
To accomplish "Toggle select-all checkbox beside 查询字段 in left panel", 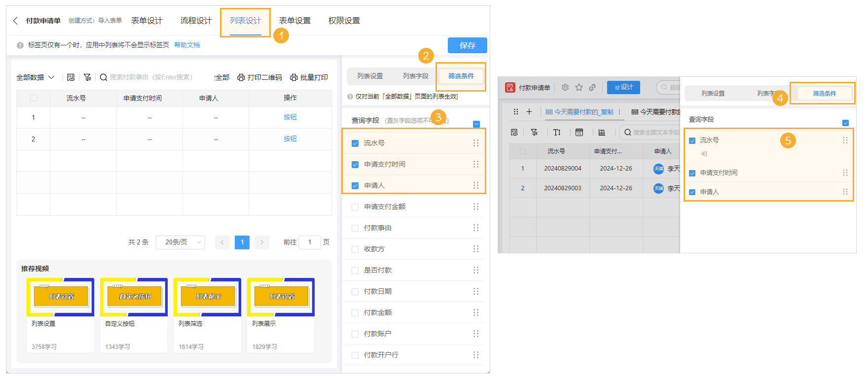I will [x=476, y=124].
